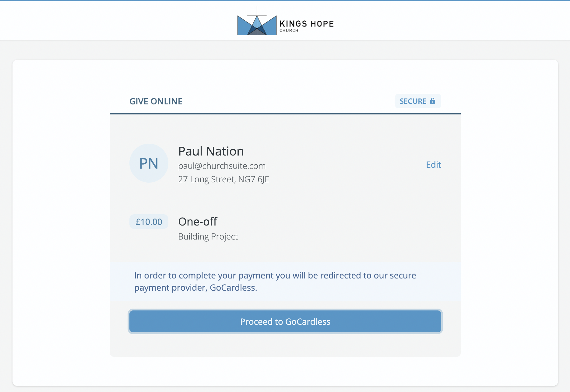Click the address 27 Long Street
The width and height of the screenshot is (570, 392).
(223, 179)
